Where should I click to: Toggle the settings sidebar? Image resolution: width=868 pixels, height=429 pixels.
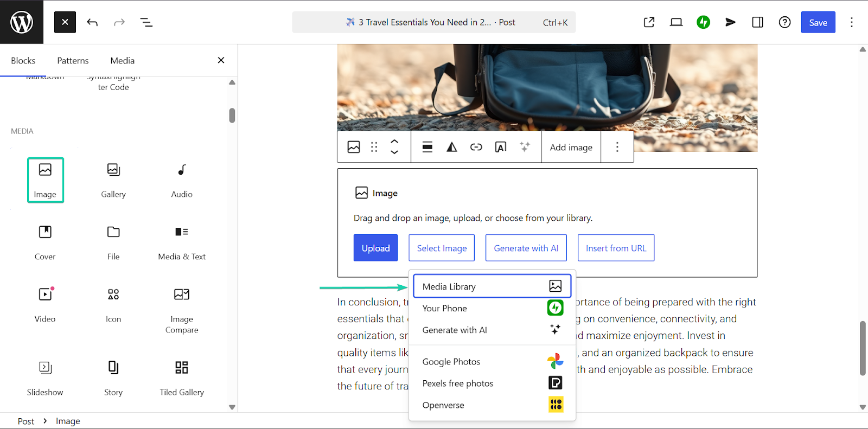click(x=758, y=22)
